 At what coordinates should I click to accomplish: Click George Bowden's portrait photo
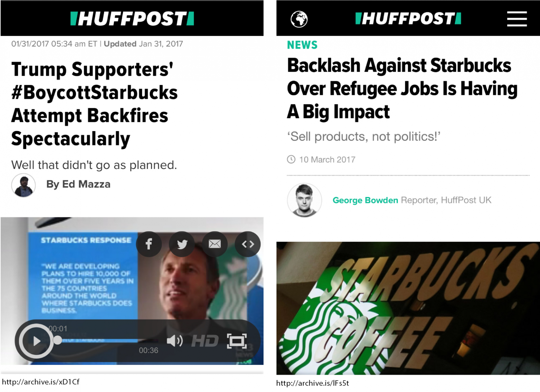[x=304, y=200]
